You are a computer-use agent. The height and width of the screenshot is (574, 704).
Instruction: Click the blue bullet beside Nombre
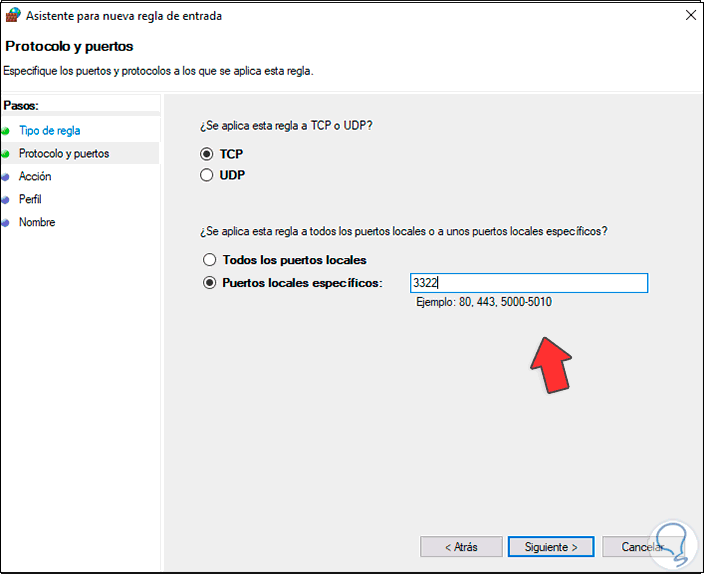click(6, 222)
